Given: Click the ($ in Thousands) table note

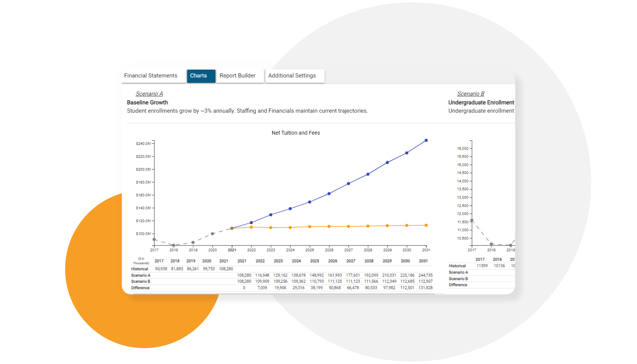Looking at the screenshot, I should (x=141, y=261).
